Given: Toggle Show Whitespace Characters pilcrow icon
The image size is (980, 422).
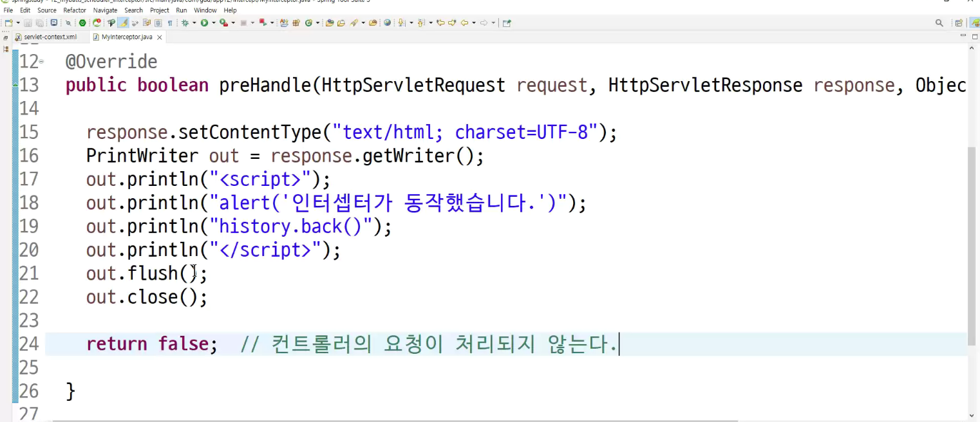Looking at the screenshot, I should point(170,23).
